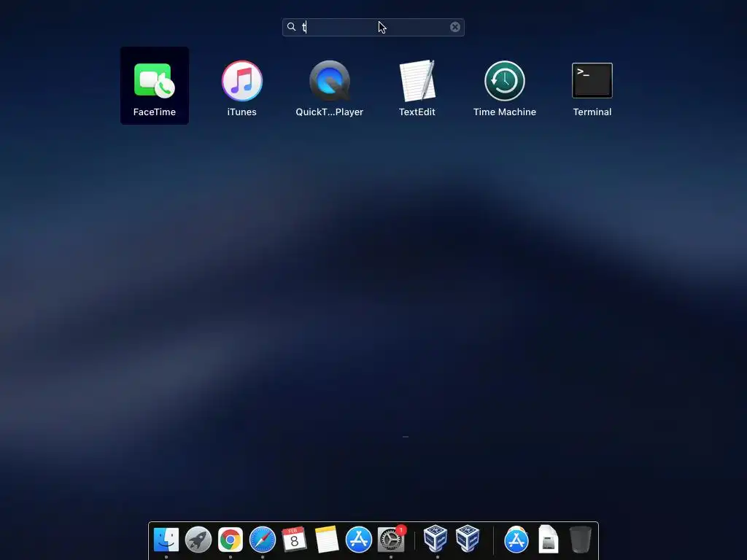The height and width of the screenshot is (560, 747).
Task: Open Safari from the Dock
Action: [263, 540]
